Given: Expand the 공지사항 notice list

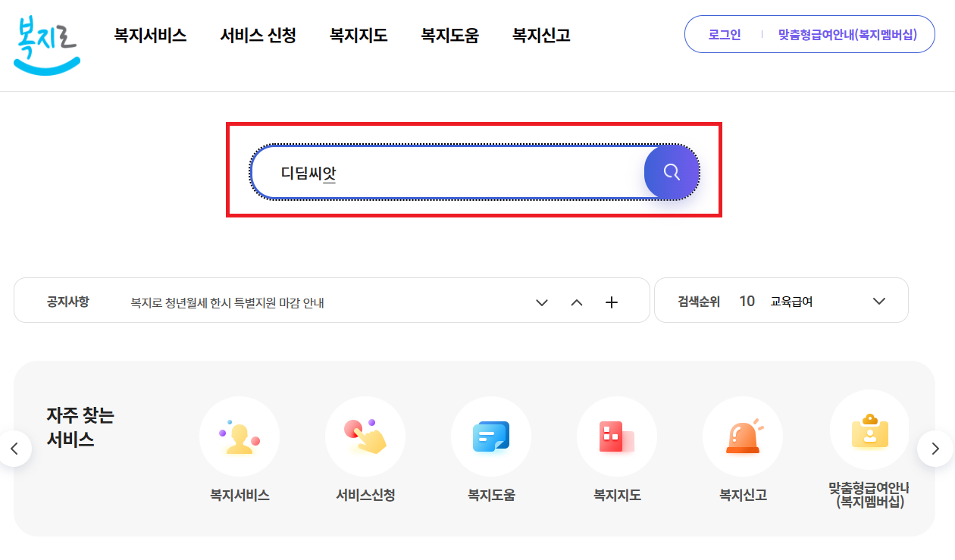Looking at the screenshot, I should pyautogui.click(x=541, y=302).
